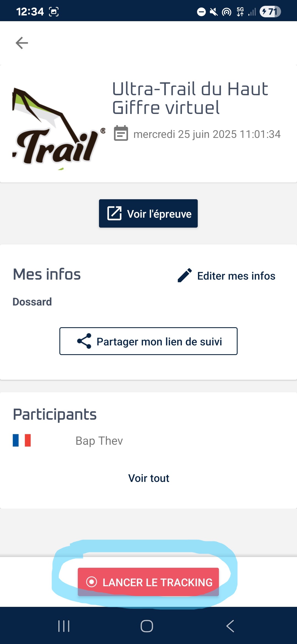The height and width of the screenshot is (644, 297).
Task: Start LANCER LE TRACKING button
Action: 148,582
